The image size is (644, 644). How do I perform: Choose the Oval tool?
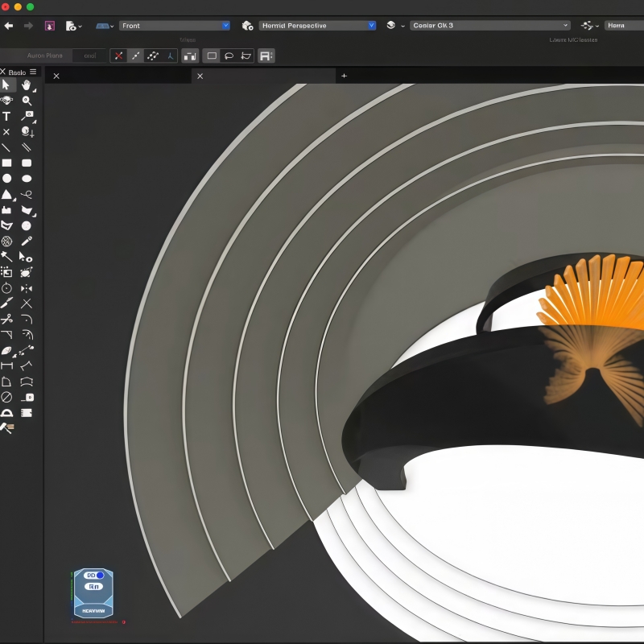[27, 179]
